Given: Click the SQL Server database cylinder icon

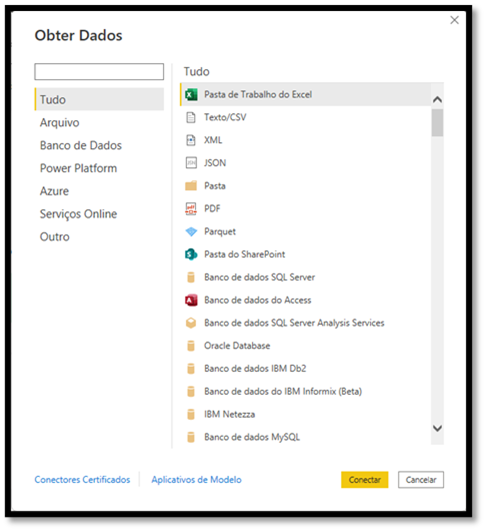Looking at the screenshot, I should [x=191, y=277].
